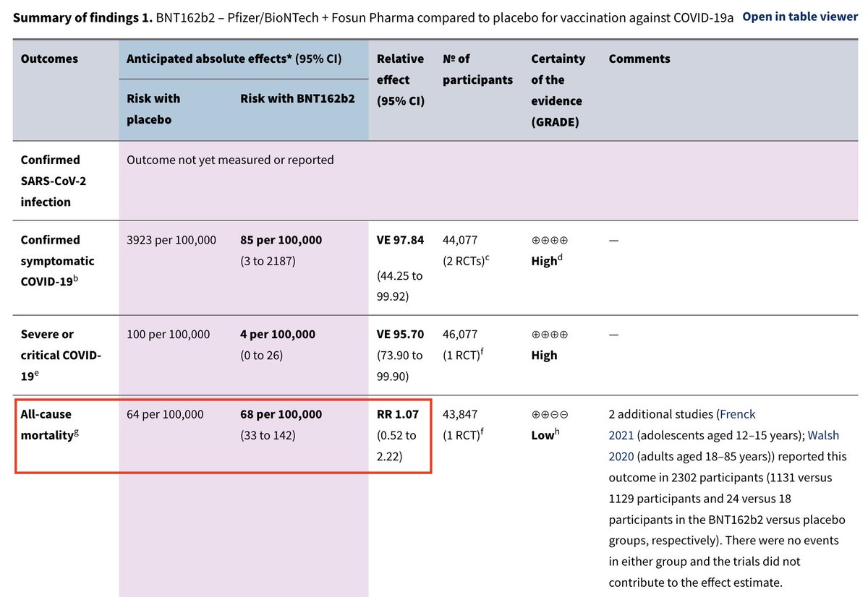Click the 'Risk with placebo' subheader
Screen dimensions: 868x597
coord(153,108)
